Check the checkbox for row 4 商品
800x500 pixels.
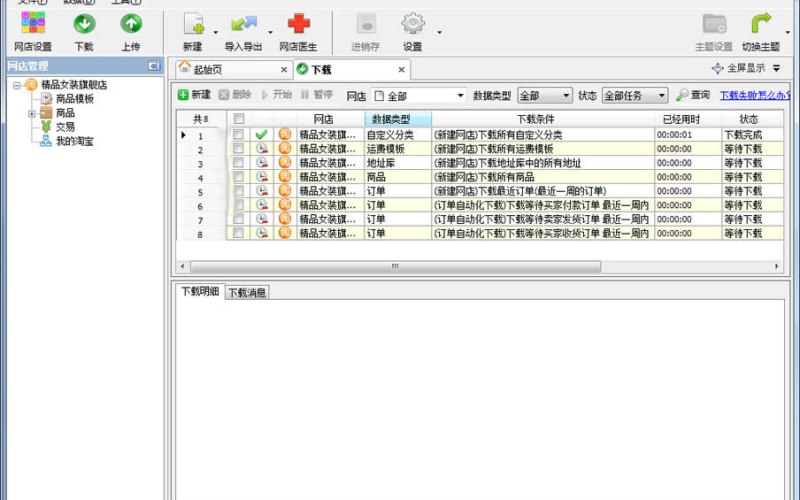tap(238, 177)
